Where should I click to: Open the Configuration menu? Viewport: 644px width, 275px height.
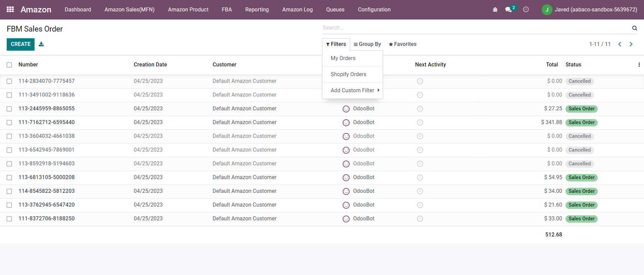374,10
